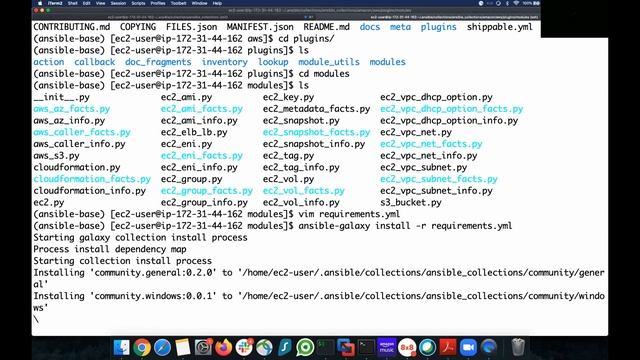Click the Wi-Fi status icon
The image size is (640, 360).
pyautogui.click(x=516, y=3)
